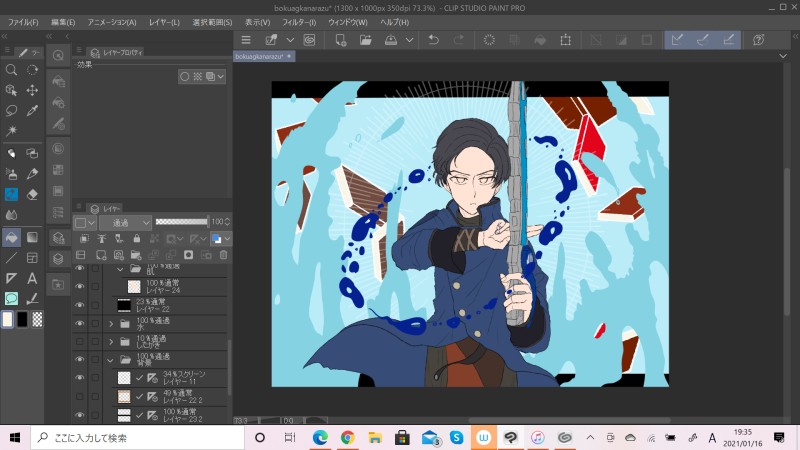Click the Lock layer padlock icon

[137, 238]
